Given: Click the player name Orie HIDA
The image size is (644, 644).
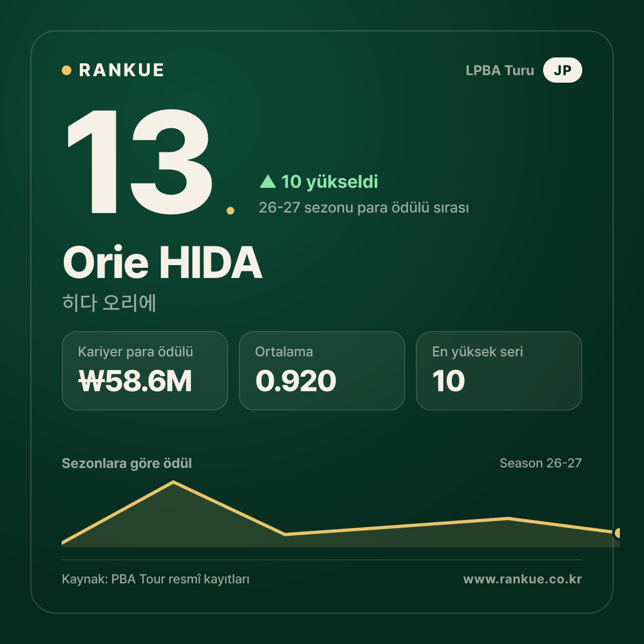Looking at the screenshot, I should point(163,262).
